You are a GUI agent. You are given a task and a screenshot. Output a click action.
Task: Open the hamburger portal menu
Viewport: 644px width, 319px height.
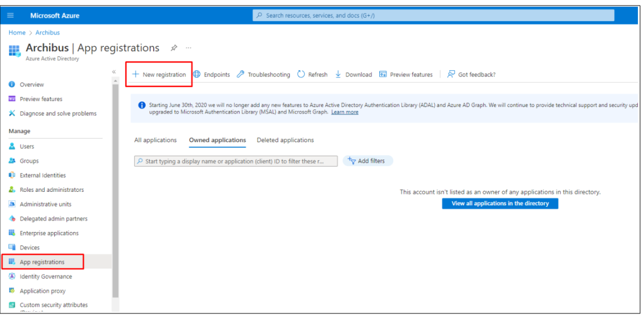11,16
